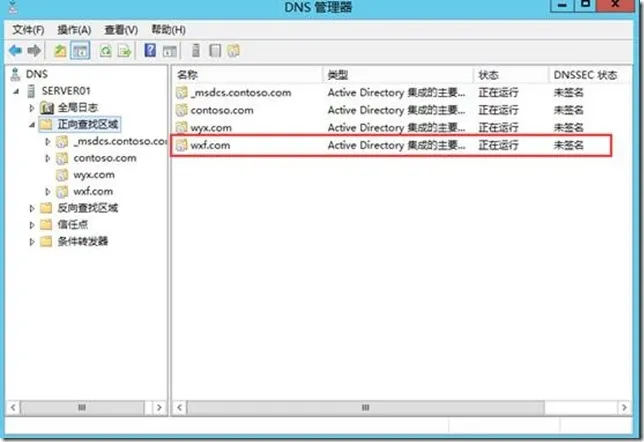Minimize the DNS 管理器 window
Viewport: 644px width, 442px height.
[562, 5]
